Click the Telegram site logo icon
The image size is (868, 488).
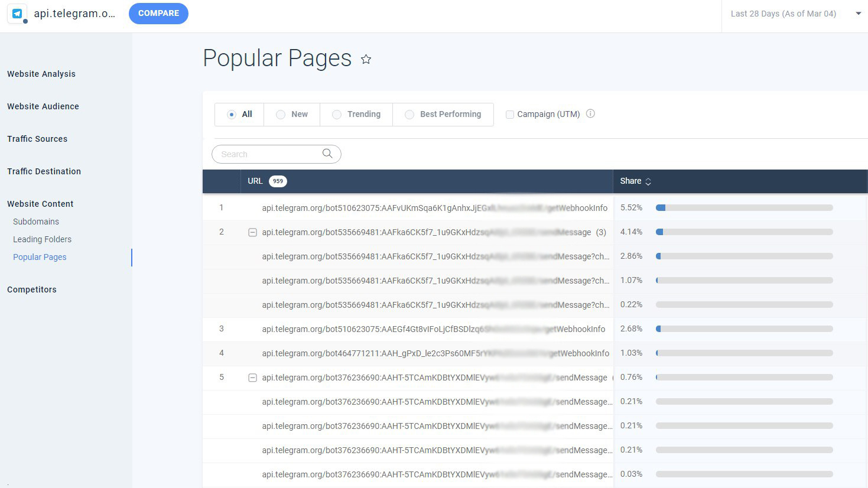coord(17,14)
